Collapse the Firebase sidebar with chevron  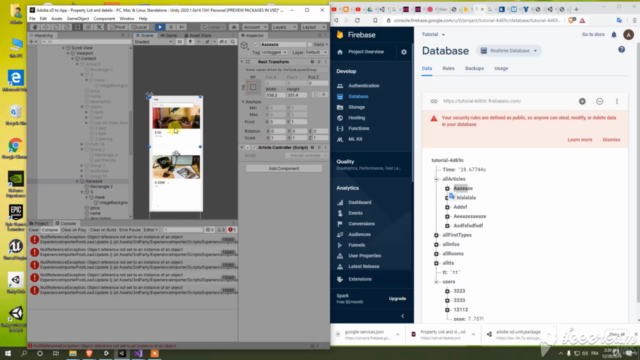[402, 316]
